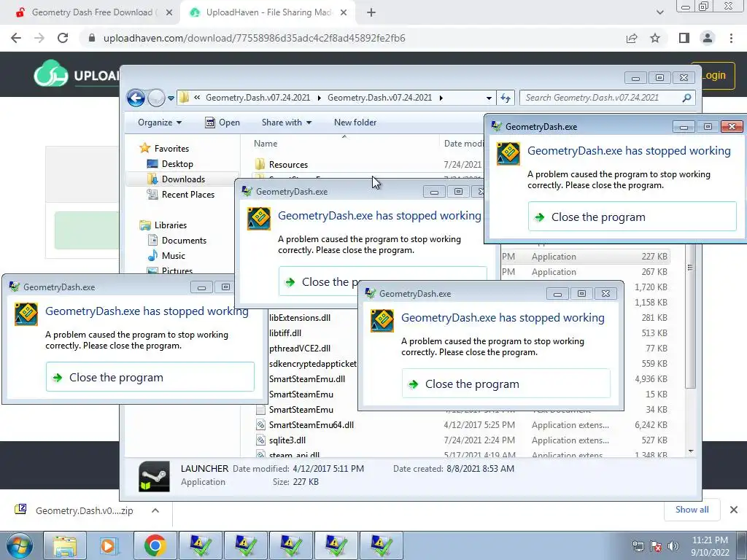Screen dimensions: 747x560
Task: Select Downloads in navigation pane
Action: [x=183, y=179]
